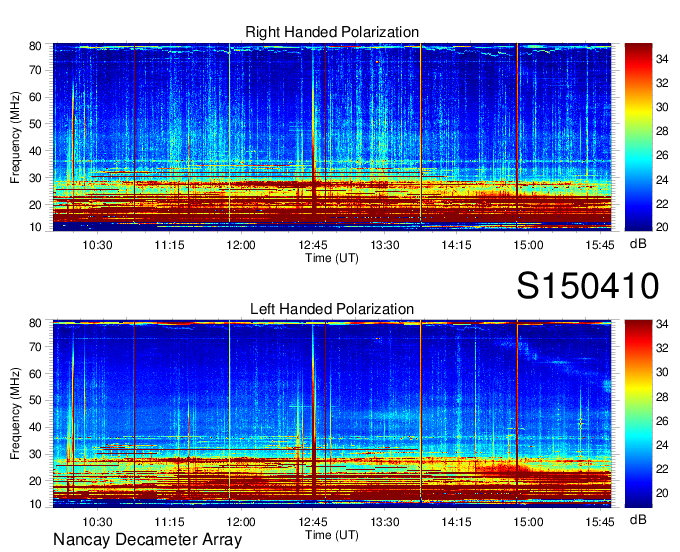Click the Left Handed plot's dB colorbar
The width and height of the screenshot is (680, 552).
638,414
